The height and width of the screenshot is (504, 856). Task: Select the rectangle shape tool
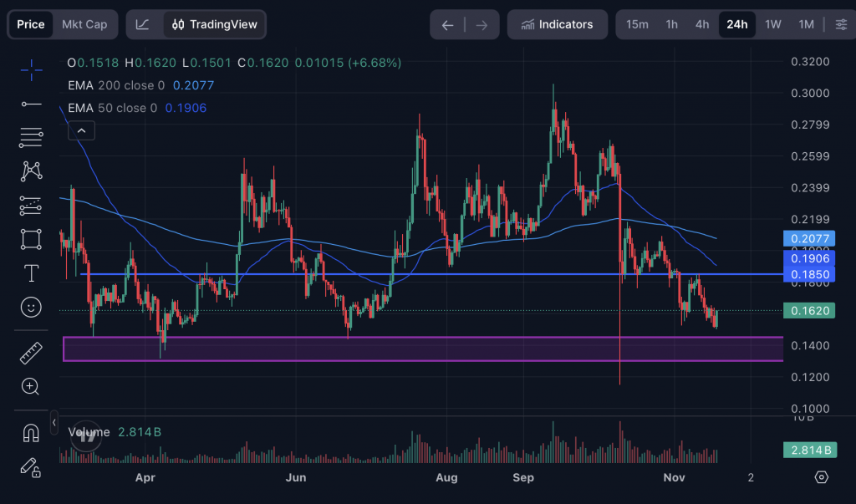31,239
